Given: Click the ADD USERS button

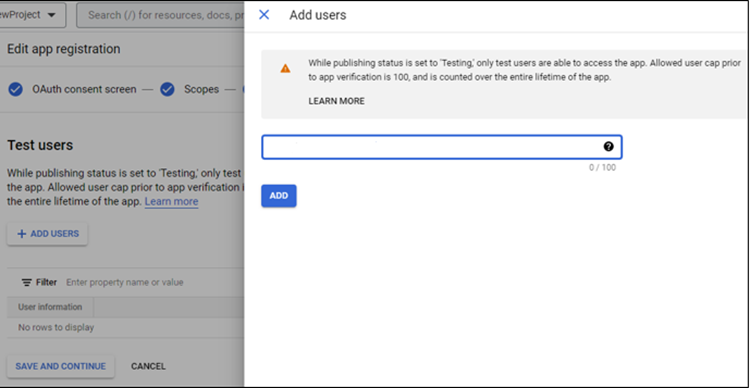Looking at the screenshot, I should click(47, 234).
